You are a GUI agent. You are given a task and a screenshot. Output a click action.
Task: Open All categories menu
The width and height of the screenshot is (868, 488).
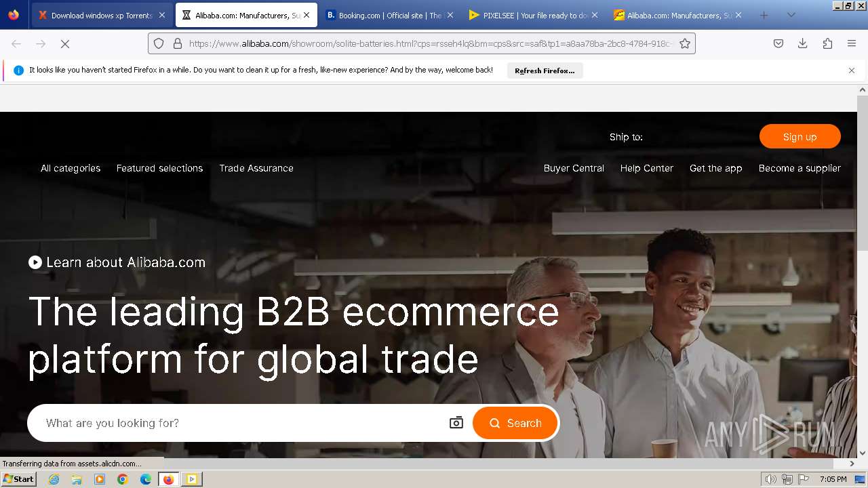click(x=71, y=168)
